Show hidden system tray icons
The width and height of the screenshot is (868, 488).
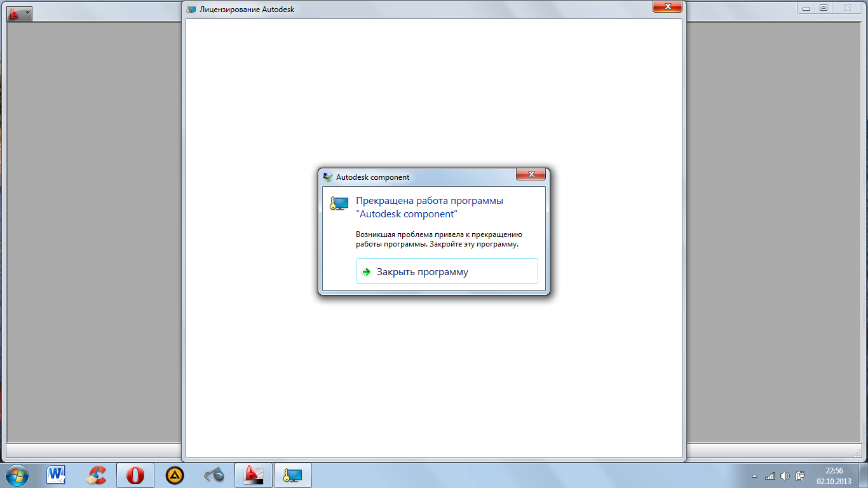(754, 475)
